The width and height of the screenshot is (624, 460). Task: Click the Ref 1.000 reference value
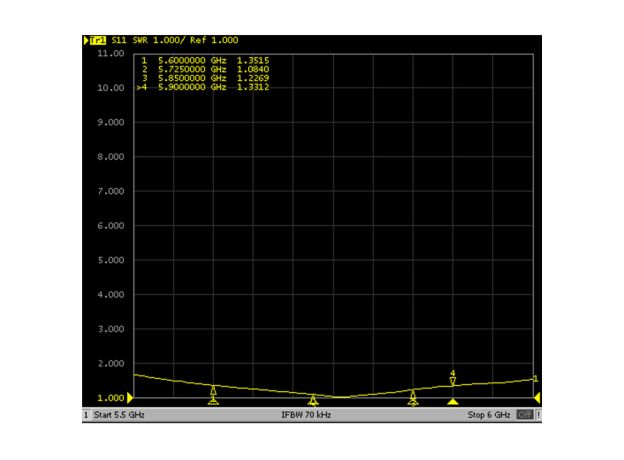point(214,40)
